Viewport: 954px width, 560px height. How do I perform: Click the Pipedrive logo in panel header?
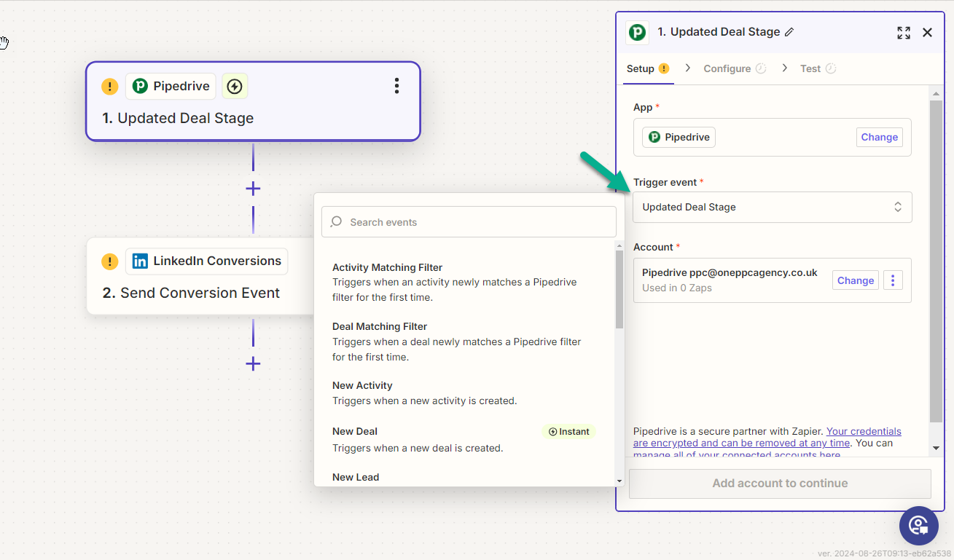click(x=638, y=32)
